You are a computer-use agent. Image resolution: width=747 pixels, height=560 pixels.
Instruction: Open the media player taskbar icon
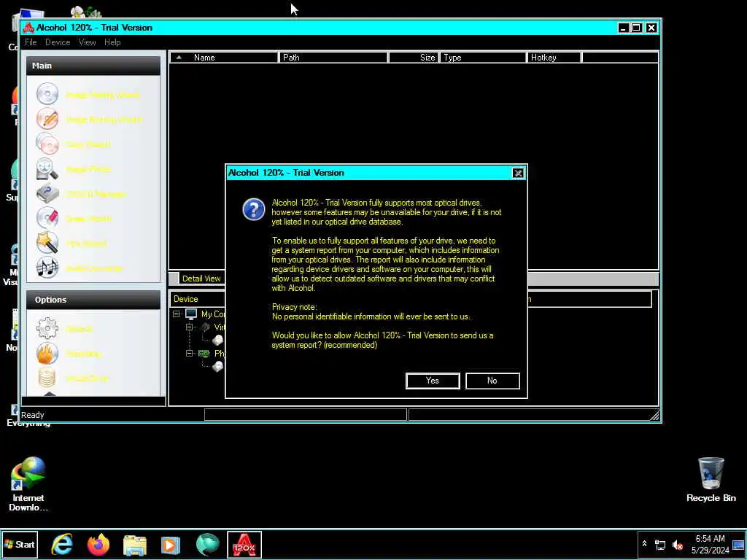[x=171, y=545]
